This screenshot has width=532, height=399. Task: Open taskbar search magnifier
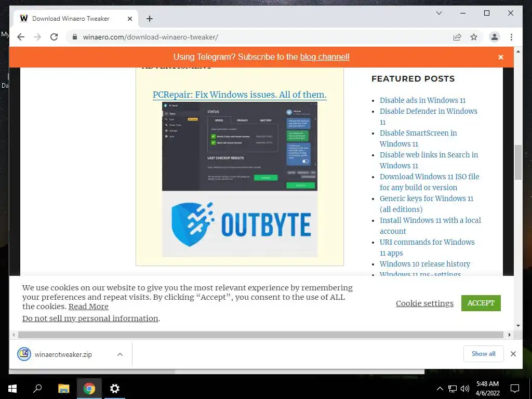[37, 389]
